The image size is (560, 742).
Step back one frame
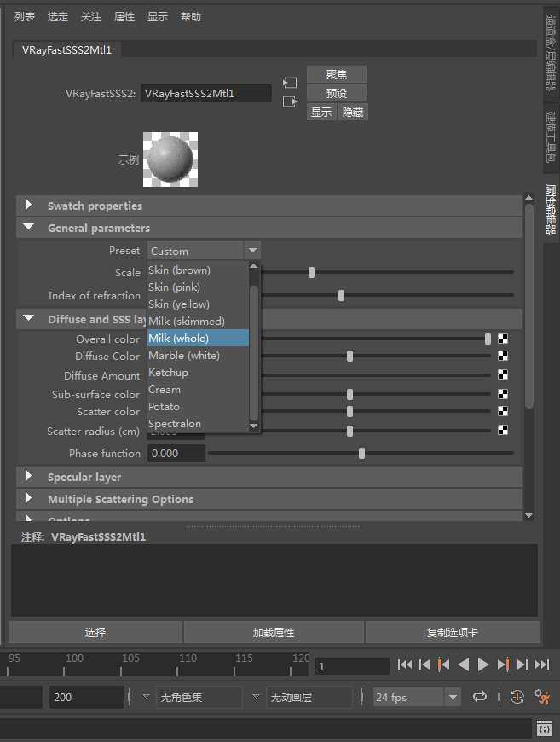[x=424, y=664]
